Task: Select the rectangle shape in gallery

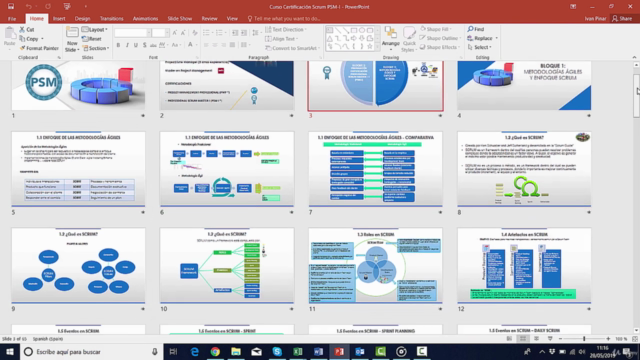Action: click(354, 30)
